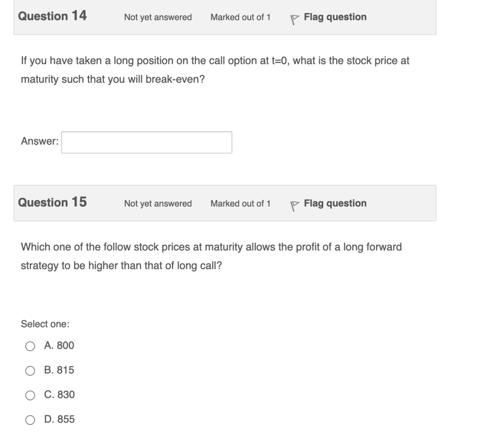
Task: Click the 'Not yet answered' status for Question 14
Action: (158, 18)
